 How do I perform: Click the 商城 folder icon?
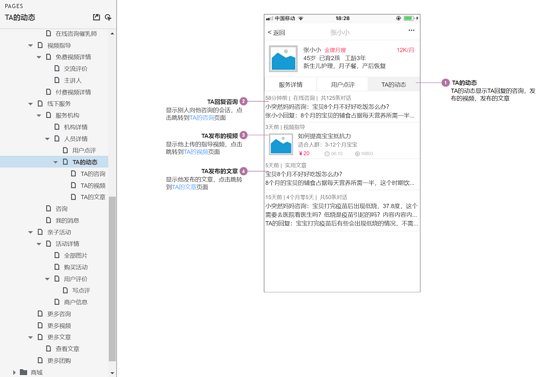tap(24, 372)
